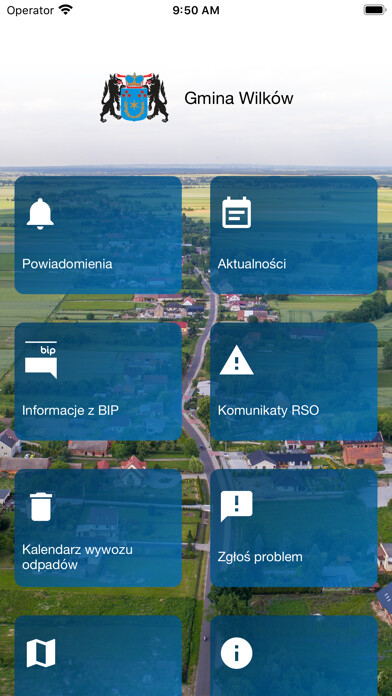Click the Gmina Wilków coat of arms
The image size is (392, 696).
pos(134,98)
